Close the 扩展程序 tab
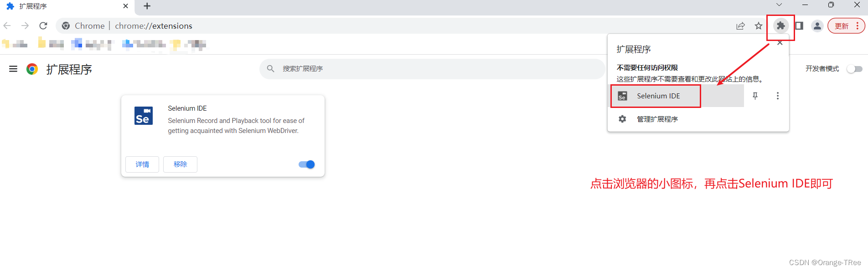 click(126, 6)
